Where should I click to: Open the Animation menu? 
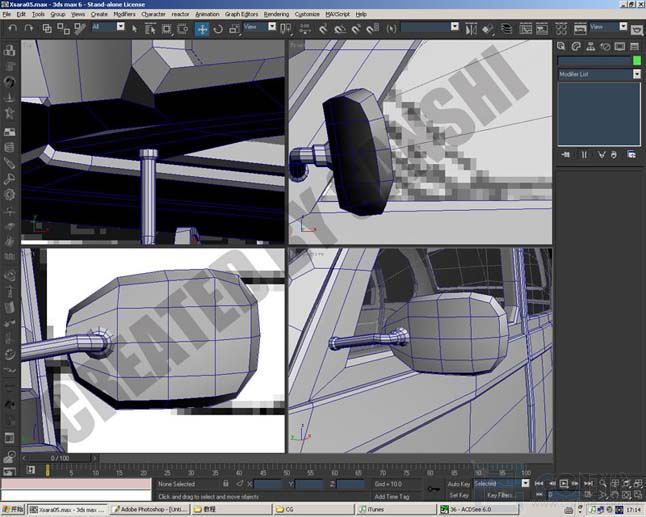[x=207, y=14]
